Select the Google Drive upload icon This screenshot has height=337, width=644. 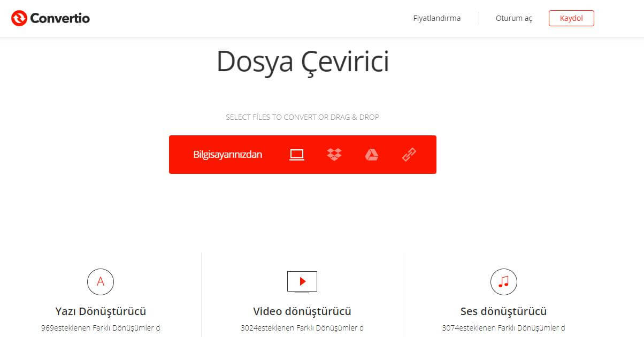click(x=372, y=155)
